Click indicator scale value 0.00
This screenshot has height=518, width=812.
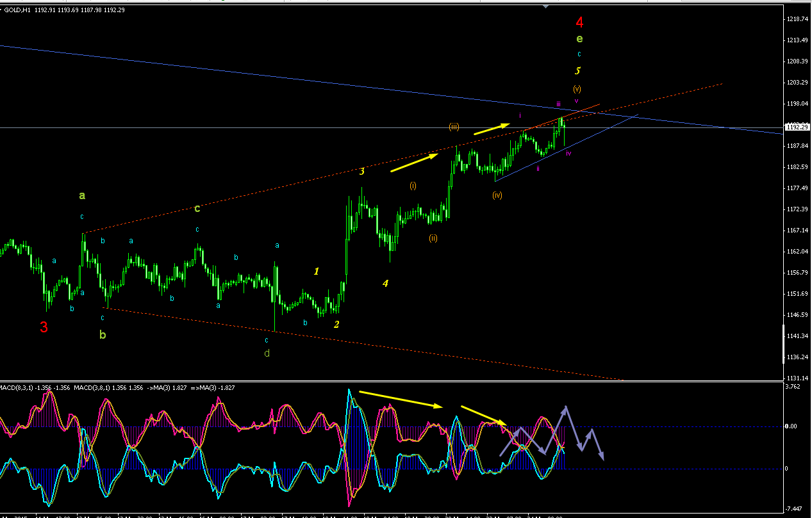point(792,426)
